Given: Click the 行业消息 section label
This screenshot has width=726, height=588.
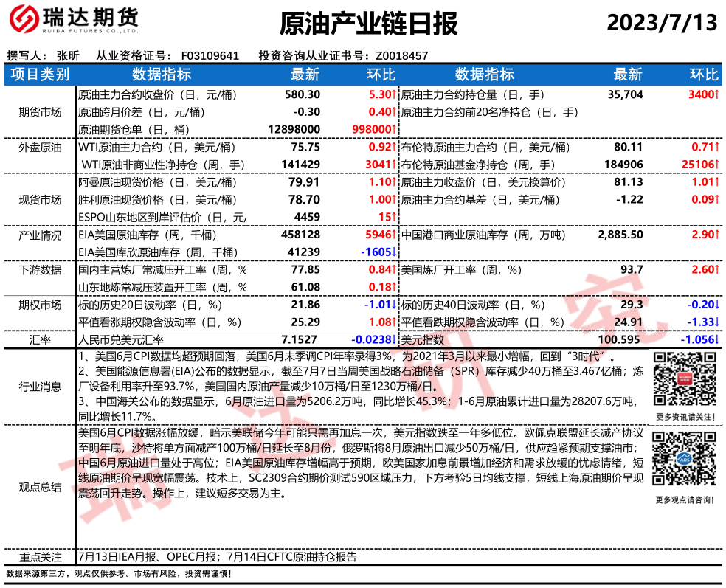Looking at the screenshot, I should (x=40, y=386).
